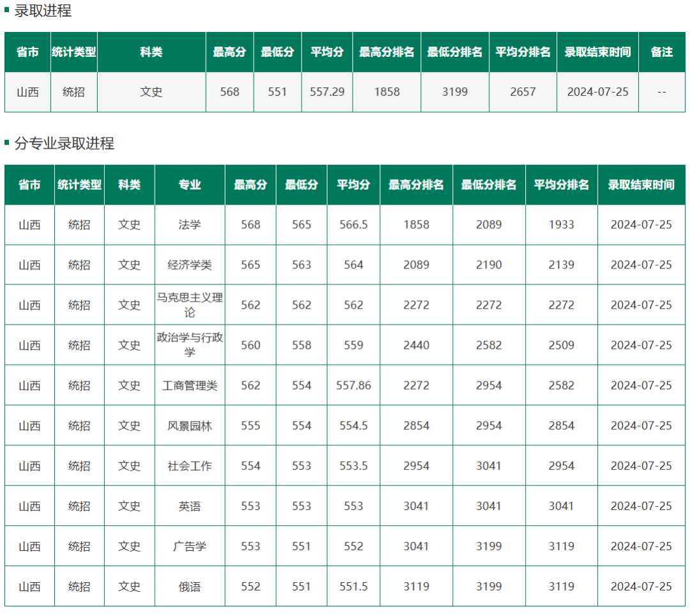
Task: Click average score 551.5 in 俄语 row
Action: click(353, 587)
